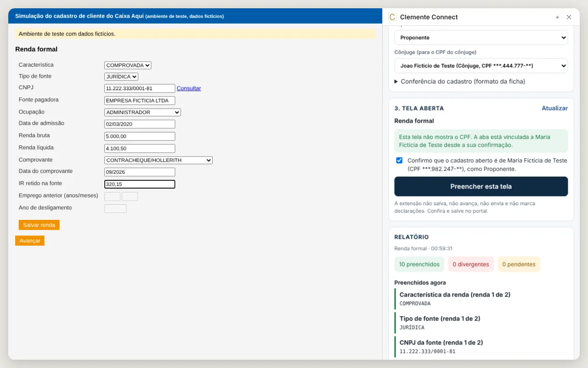Click the 10 preenchidos report badge
Screen dimensions: 588x368
click(x=419, y=264)
